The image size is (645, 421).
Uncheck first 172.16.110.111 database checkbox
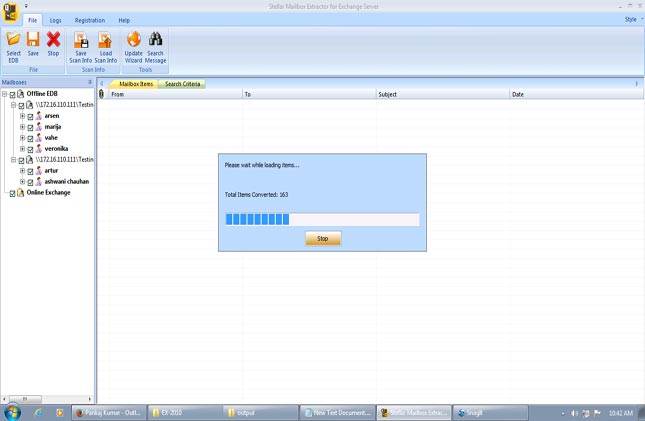click(21, 106)
